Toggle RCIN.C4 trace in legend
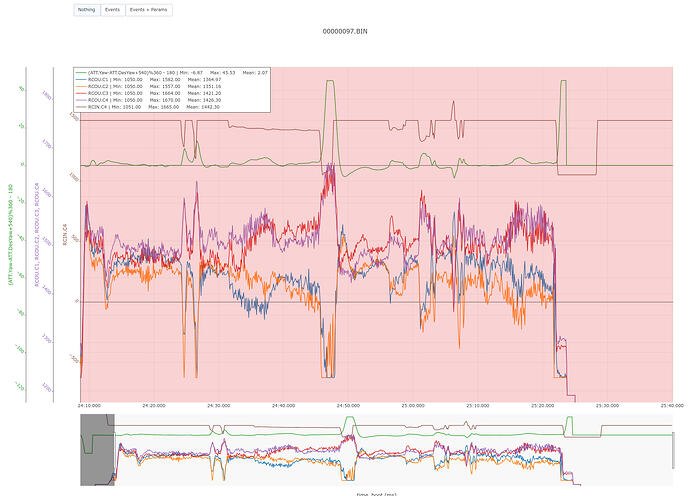The image size is (690, 496). pos(149,107)
